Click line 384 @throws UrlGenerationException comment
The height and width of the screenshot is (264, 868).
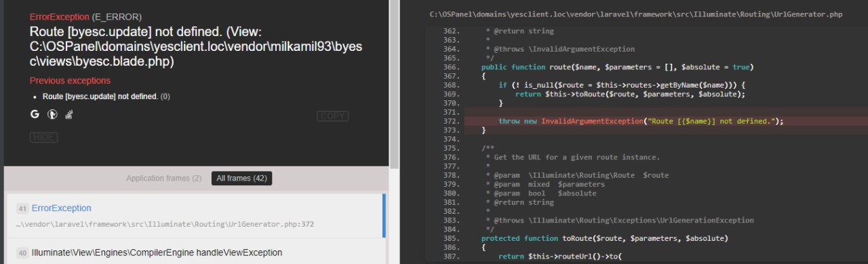[x=619, y=221]
